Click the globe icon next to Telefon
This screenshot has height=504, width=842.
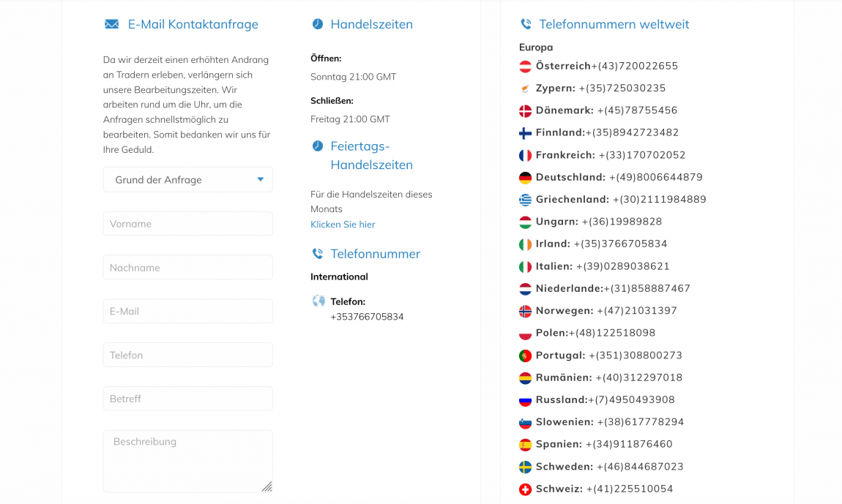pos(318,301)
